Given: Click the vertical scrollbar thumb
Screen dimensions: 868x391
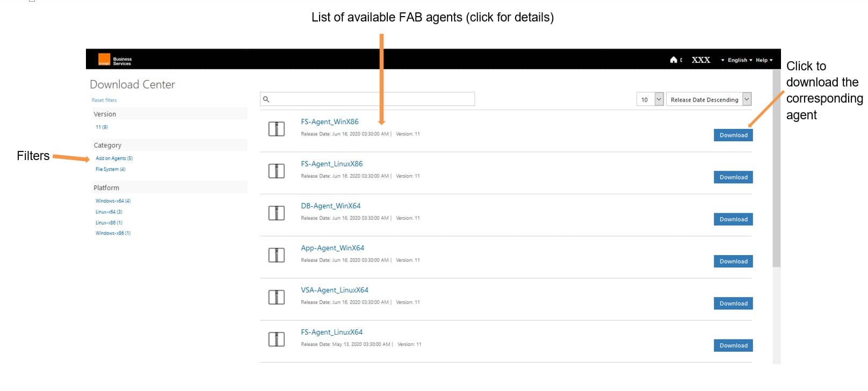Looking at the screenshot, I should [x=776, y=169].
